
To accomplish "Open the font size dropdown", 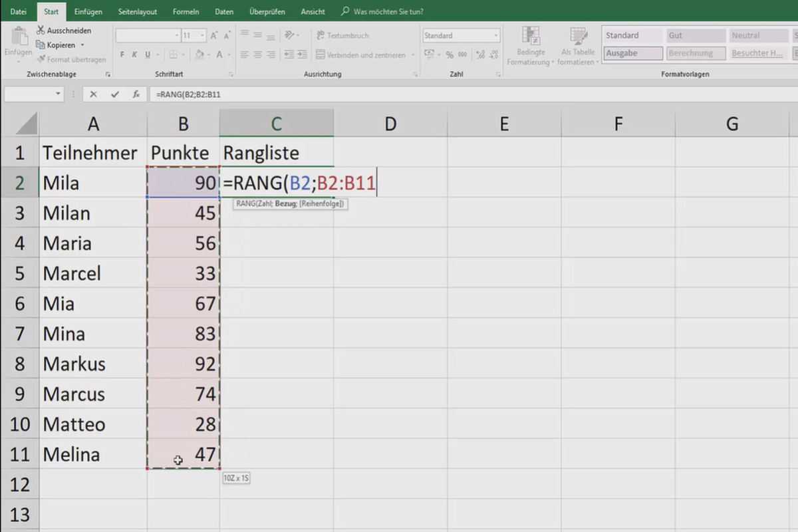I will click(201, 35).
